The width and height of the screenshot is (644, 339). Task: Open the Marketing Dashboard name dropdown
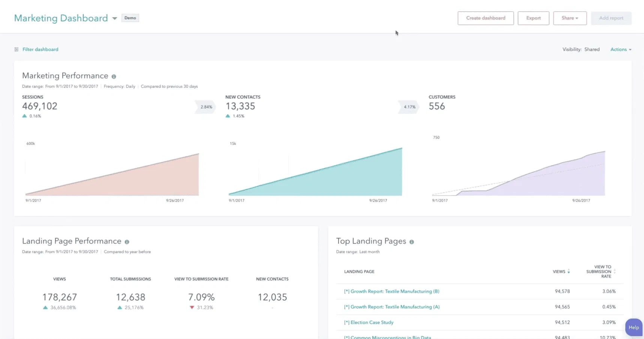click(x=114, y=18)
